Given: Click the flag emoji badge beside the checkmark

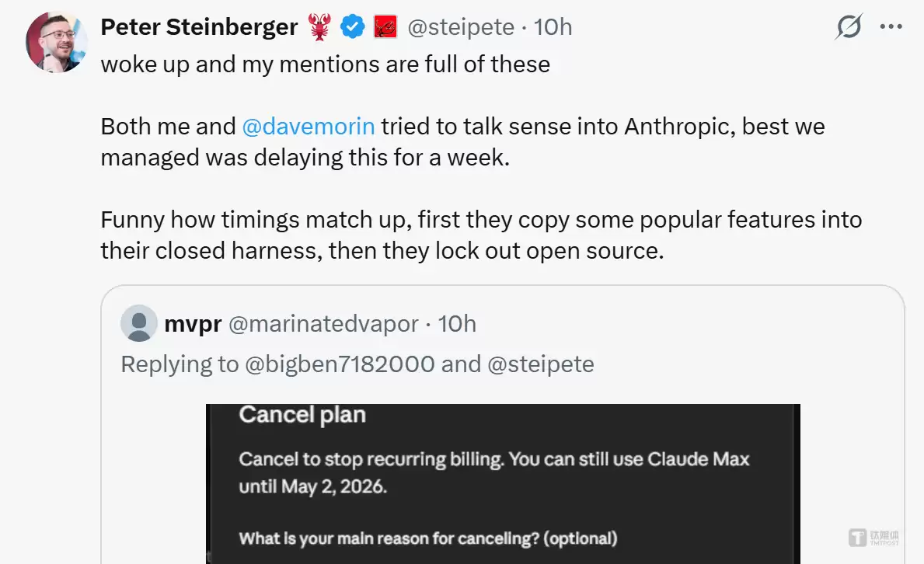Looking at the screenshot, I should (384, 26).
